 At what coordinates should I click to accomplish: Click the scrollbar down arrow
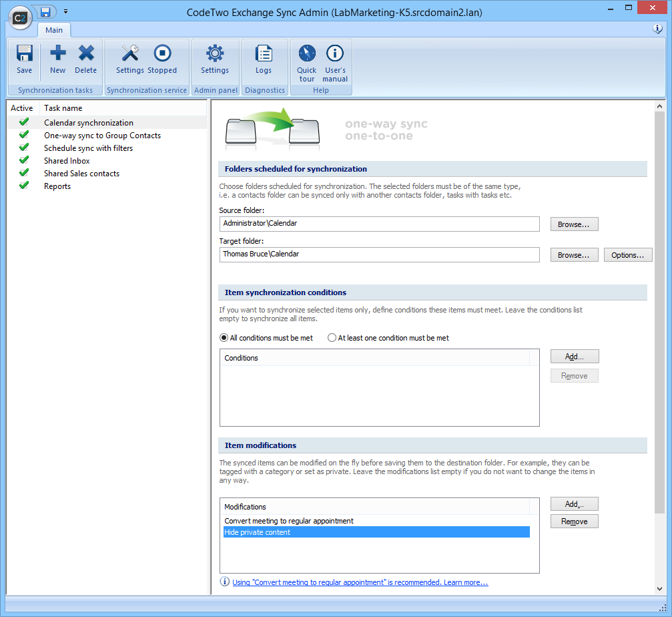(659, 589)
